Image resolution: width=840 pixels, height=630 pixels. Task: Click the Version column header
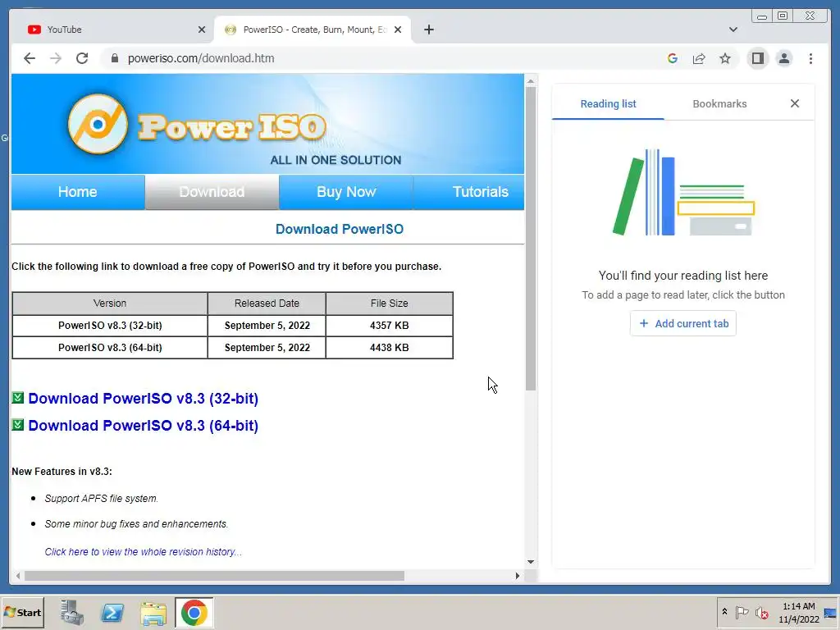pyautogui.click(x=110, y=304)
